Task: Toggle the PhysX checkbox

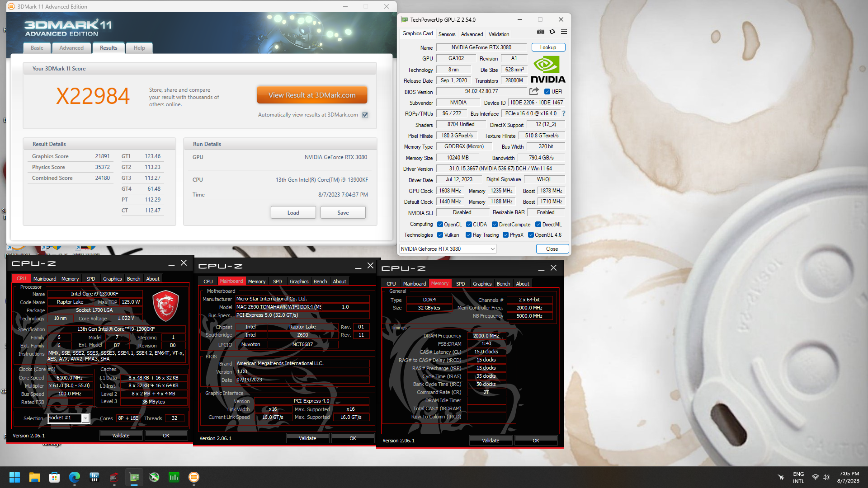Action: click(505, 235)
